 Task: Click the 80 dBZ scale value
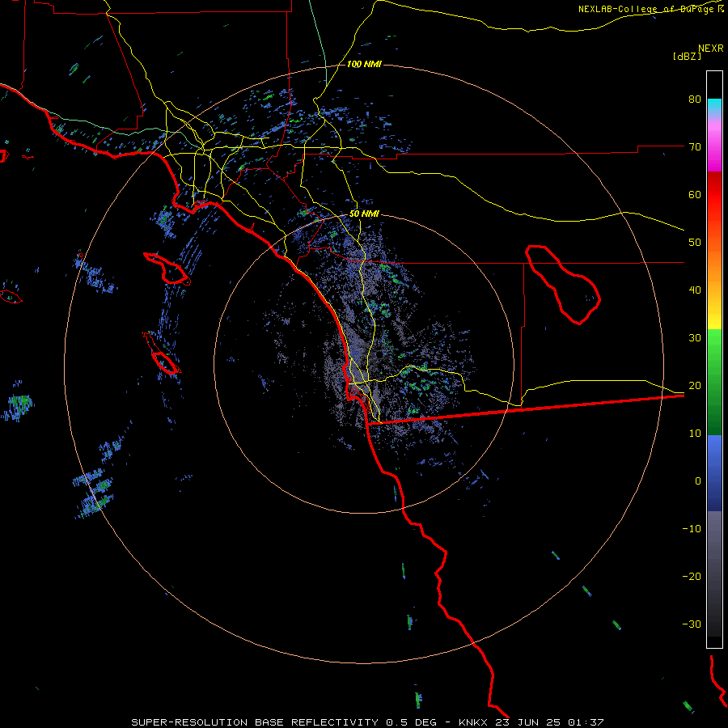695,99
